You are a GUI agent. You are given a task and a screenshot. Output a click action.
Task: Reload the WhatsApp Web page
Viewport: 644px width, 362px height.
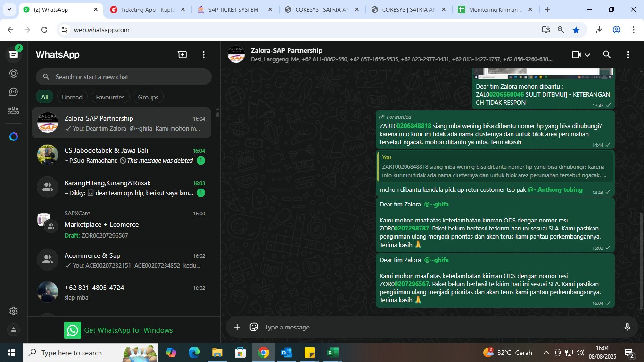(44, 30)
